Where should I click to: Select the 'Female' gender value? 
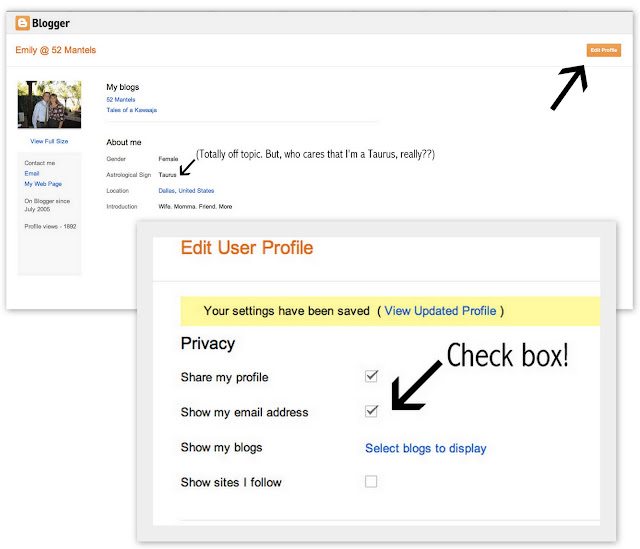(168, 159)
